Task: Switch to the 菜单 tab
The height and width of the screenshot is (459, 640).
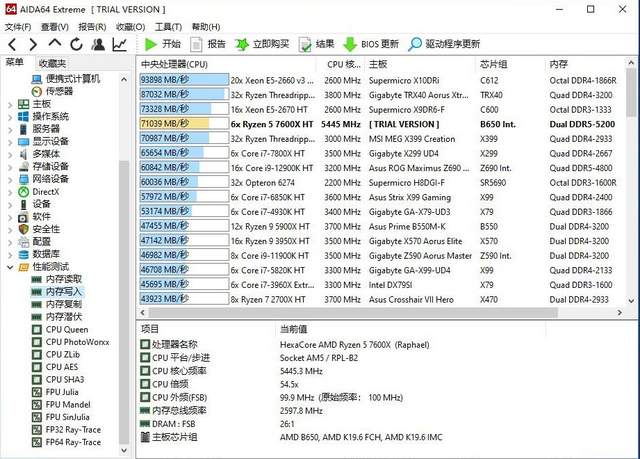Action: click(15, 62)
